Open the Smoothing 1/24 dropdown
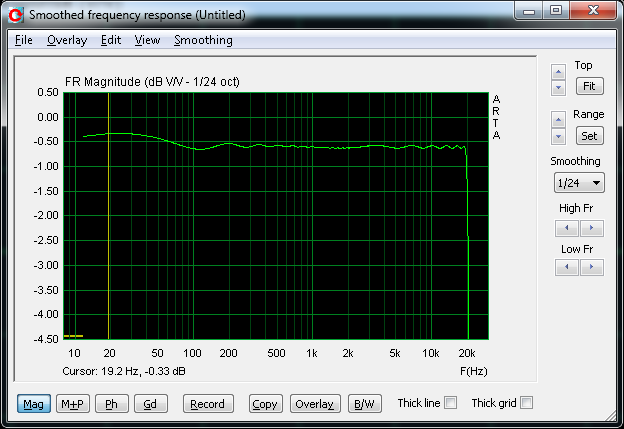The height and width of the screenshot is (429, 624). tap(579, 183)
